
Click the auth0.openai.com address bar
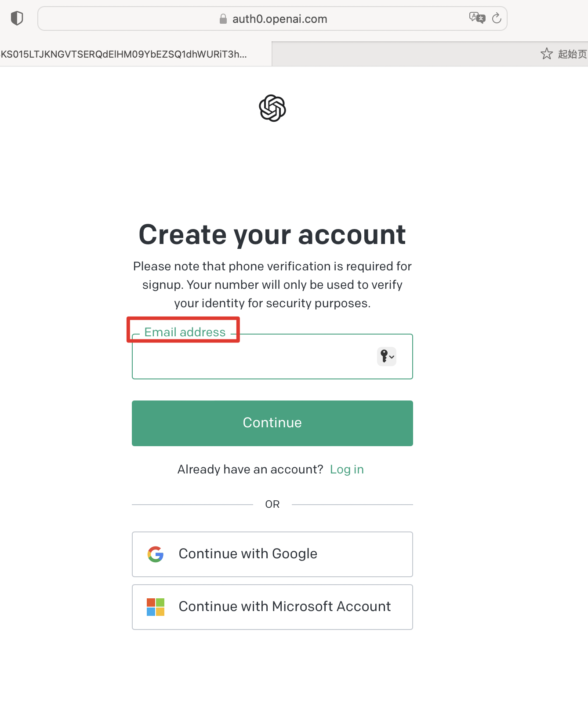point(272,18)
